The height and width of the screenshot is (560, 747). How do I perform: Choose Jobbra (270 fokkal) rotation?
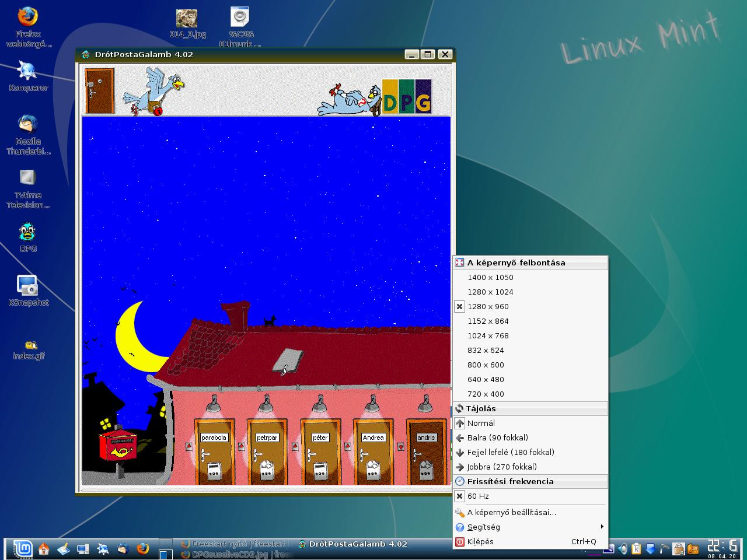(530, 467)
